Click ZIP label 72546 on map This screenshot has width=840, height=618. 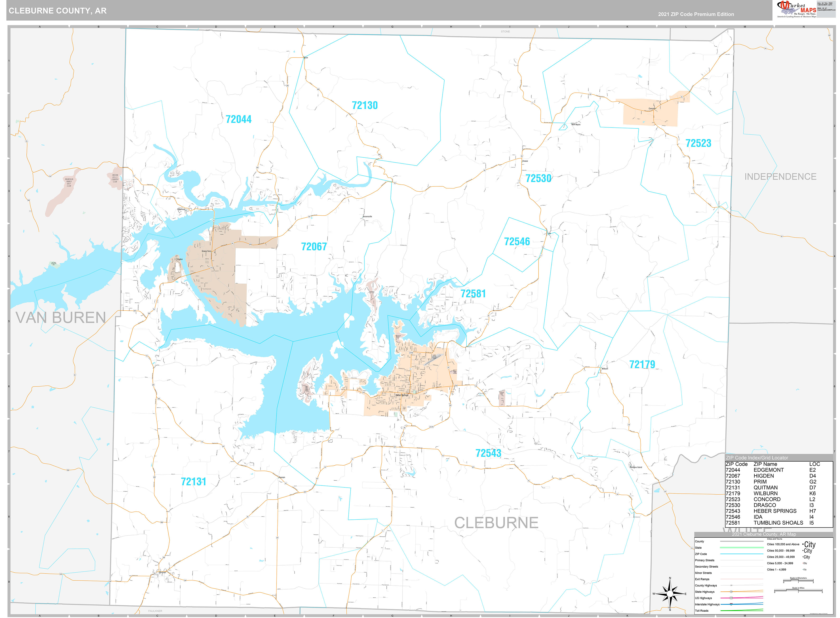(517, 242)
